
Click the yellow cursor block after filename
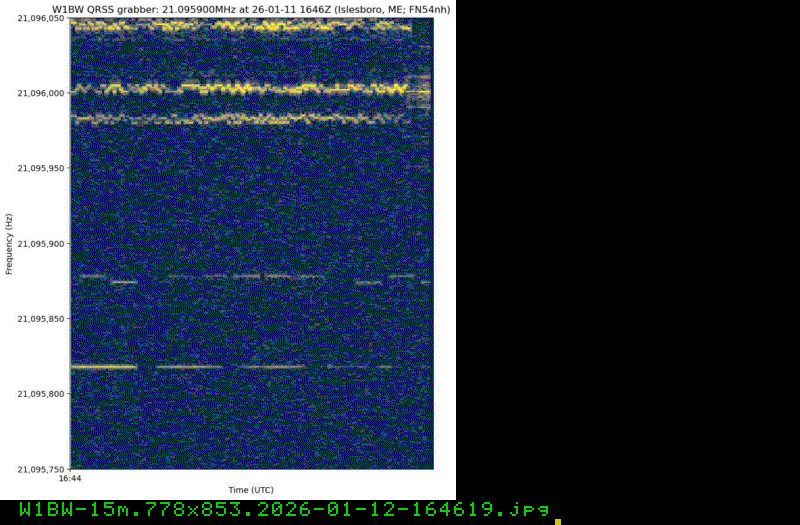click(558, 521)
